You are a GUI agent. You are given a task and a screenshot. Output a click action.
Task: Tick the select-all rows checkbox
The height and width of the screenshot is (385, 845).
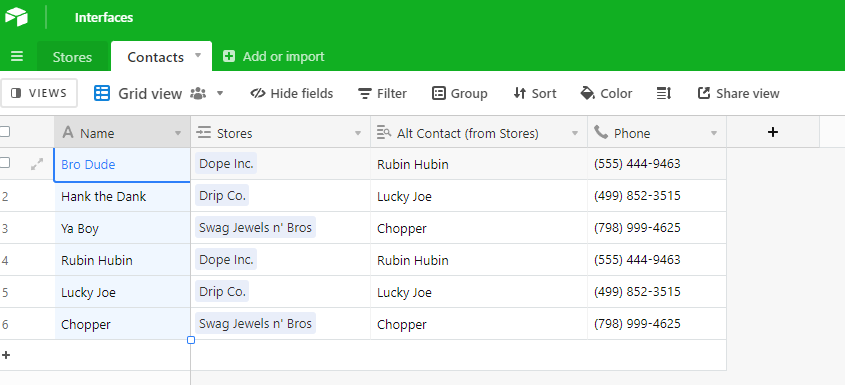pos(5,132)
